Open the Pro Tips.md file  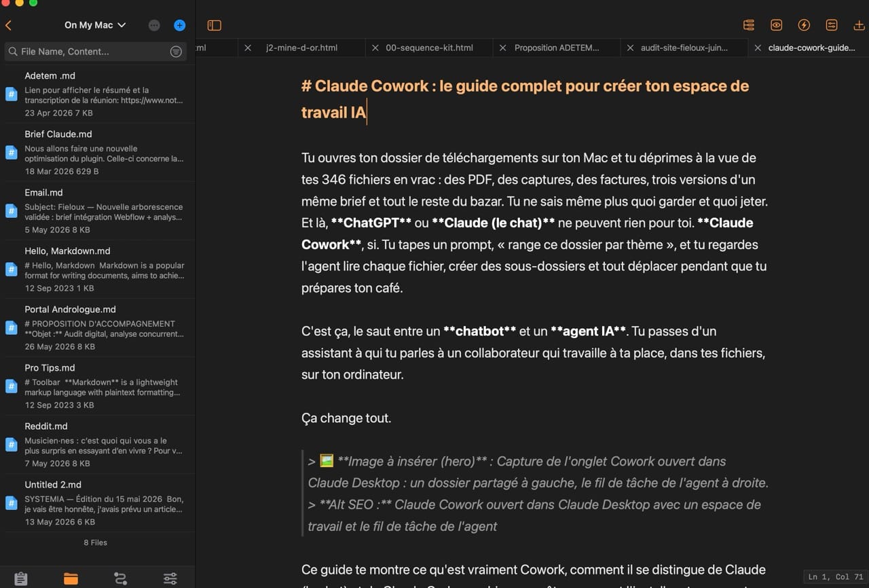[x=97, y=386]
